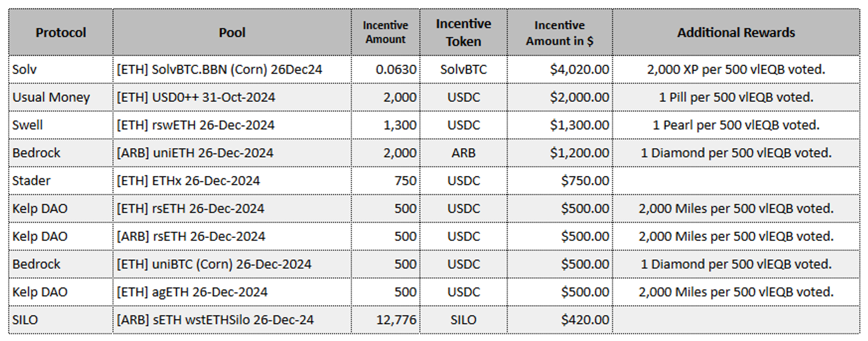Select the Additional Rewards header cell
Screen dimensions: 868x341
pos(736,32)
